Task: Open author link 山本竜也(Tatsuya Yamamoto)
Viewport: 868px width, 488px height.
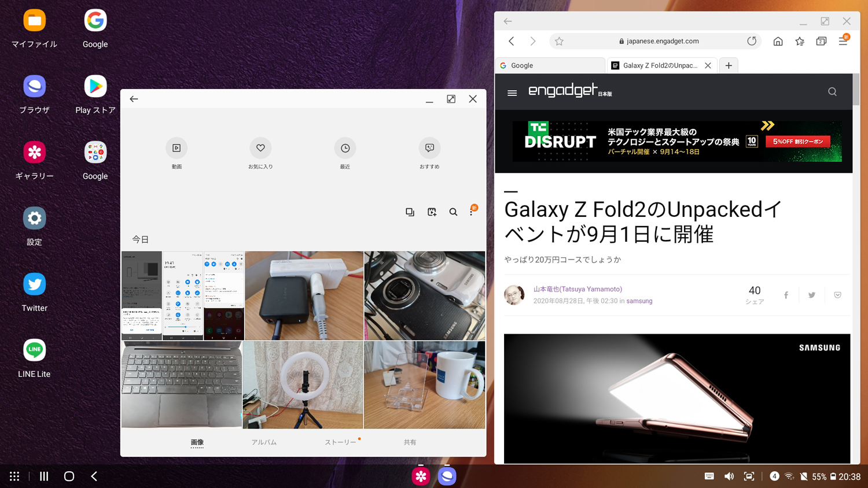Action: pos(578,289)
